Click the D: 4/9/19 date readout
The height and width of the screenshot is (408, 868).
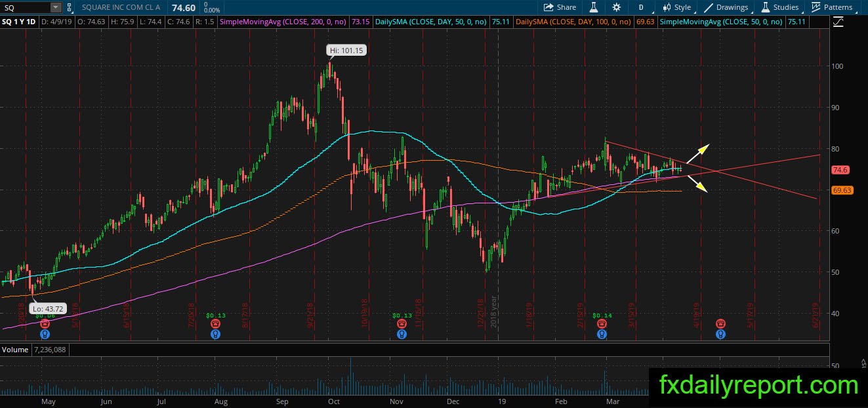click(x=57, y=22)
